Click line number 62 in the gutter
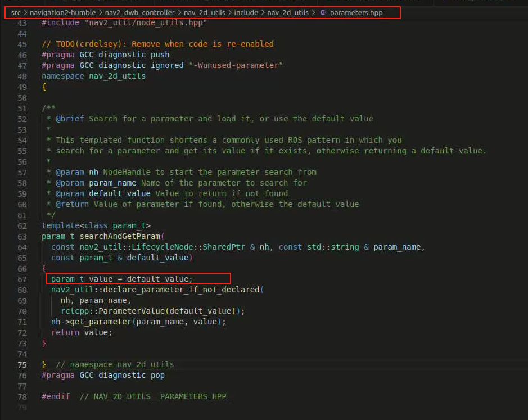The height and width of the screenshot is (420, 528). 22,226
